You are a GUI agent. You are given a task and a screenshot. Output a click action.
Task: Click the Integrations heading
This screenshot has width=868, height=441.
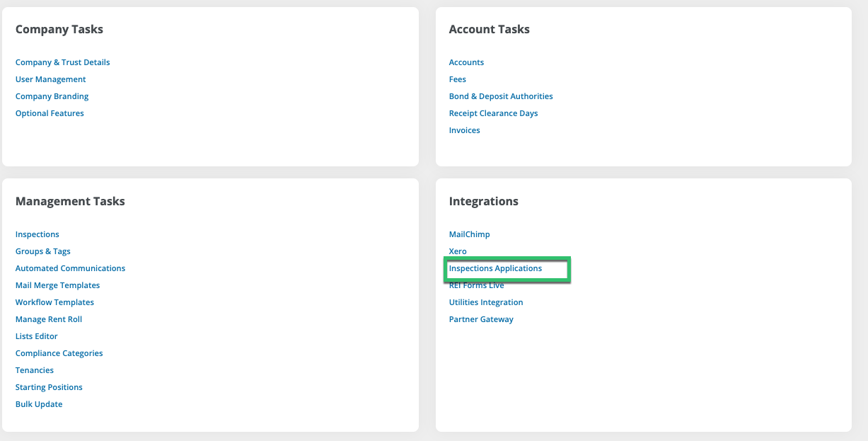coord(484,201)
